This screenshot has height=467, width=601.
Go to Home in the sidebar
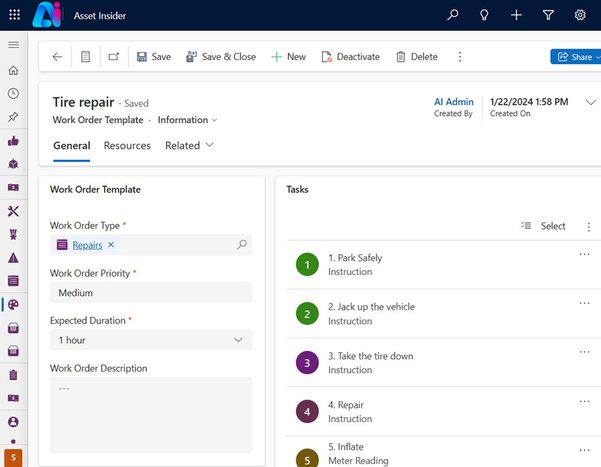point(13,71)
